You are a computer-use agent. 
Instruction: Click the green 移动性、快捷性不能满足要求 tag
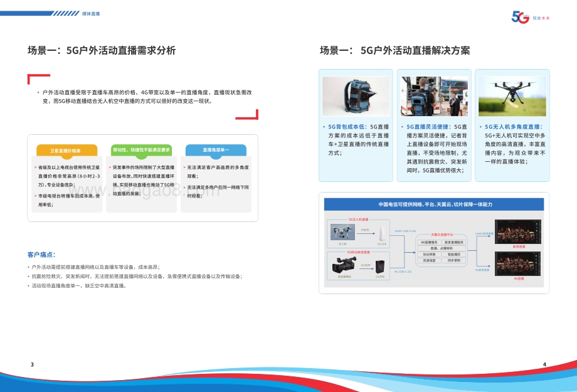click(x=141, y=150)
